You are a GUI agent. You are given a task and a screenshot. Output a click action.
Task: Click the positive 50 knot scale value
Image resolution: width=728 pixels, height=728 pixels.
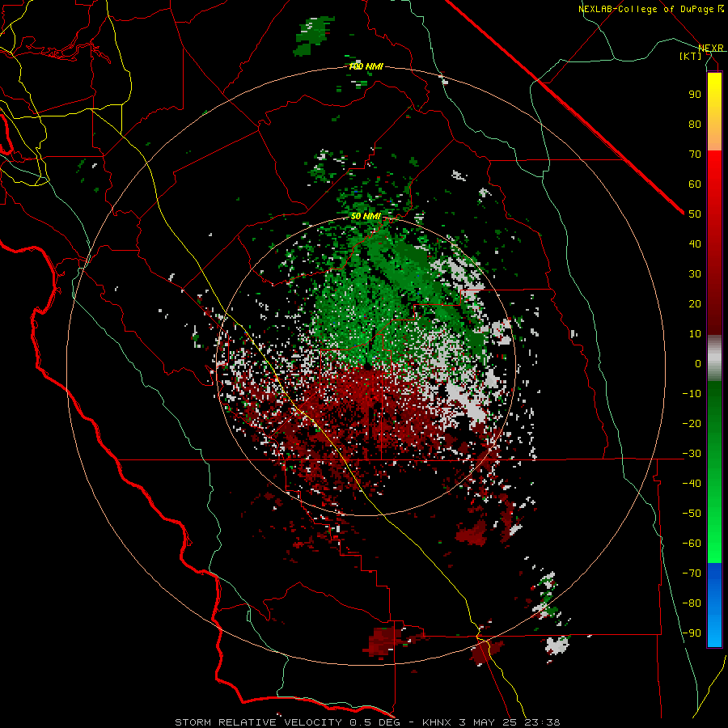[695, 214]
